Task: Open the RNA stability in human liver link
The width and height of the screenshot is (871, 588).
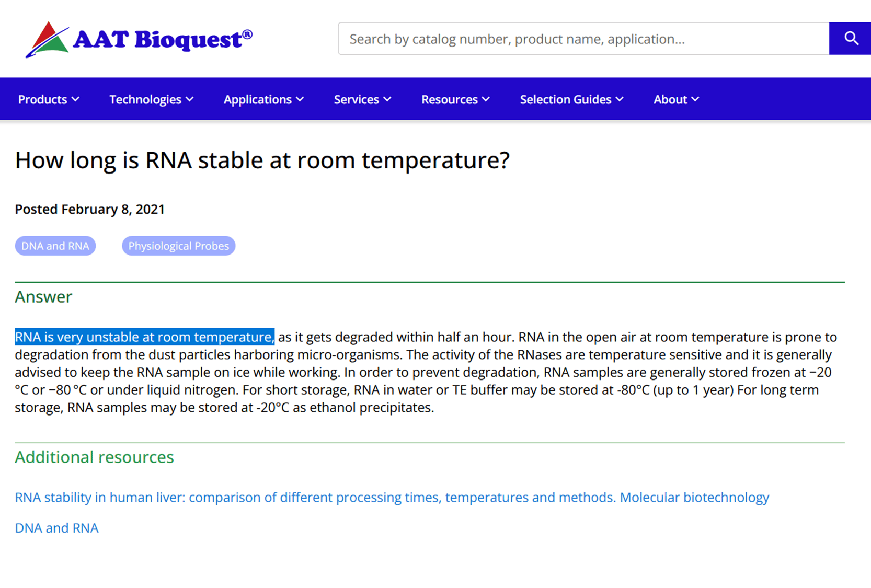Action: tap(392, 497)
